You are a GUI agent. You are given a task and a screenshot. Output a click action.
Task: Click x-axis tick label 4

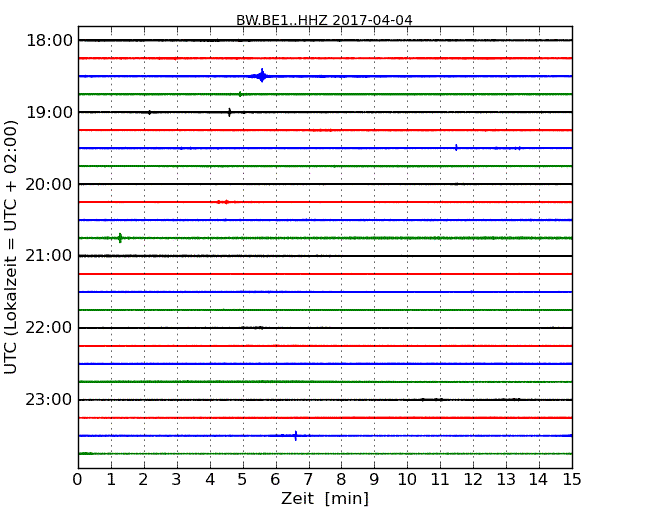pyautogui.click(x=210, y=480)
